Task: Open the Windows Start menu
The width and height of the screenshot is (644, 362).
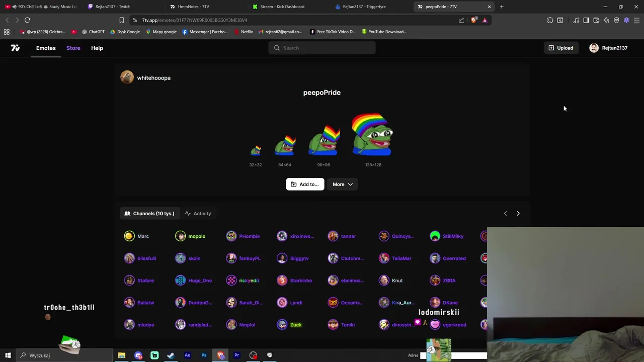Action: pyautogui.click(x=8, y=355)
